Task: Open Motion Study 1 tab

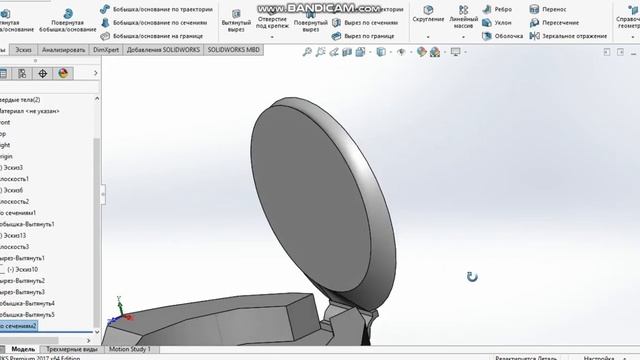Action: click(130, 349)
